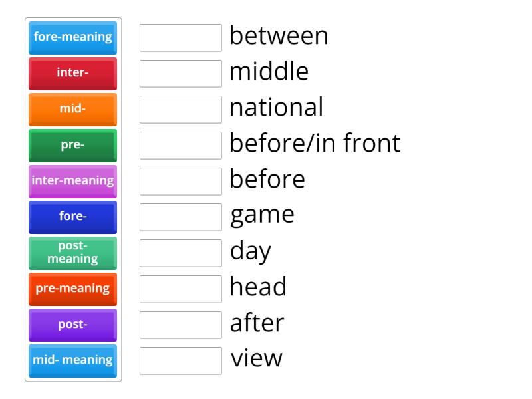This screenshot has width=532, height=399.
Task: Click the answer box beside middle
Action: click(x=180, y=74)
